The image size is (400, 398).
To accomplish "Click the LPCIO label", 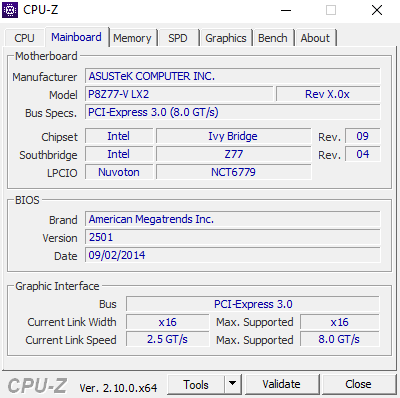I will [x=62, y=173].
